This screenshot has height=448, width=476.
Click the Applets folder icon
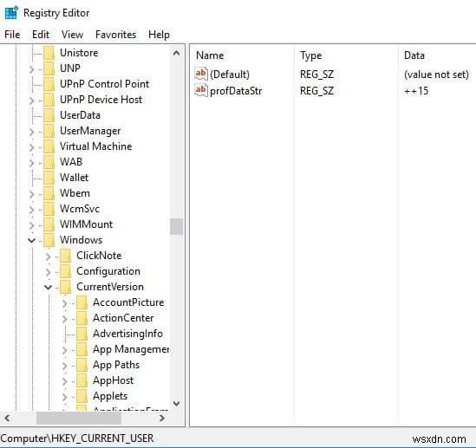pos(82,396)
